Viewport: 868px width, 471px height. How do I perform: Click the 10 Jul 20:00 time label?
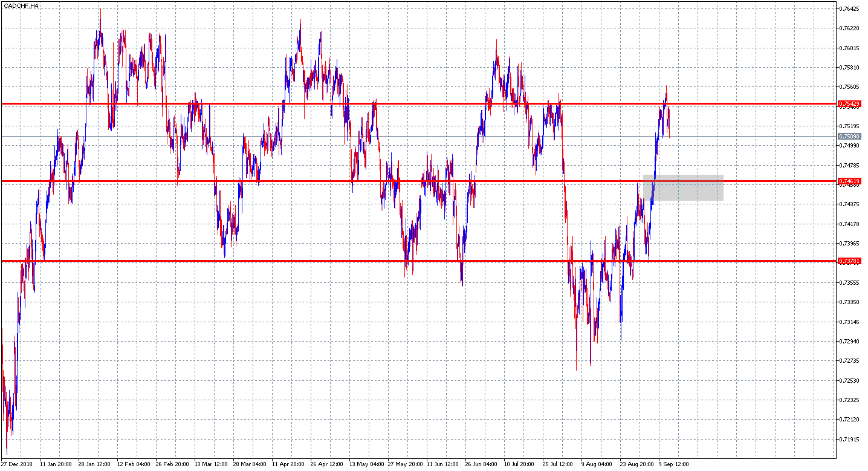(x=520, y=465)
